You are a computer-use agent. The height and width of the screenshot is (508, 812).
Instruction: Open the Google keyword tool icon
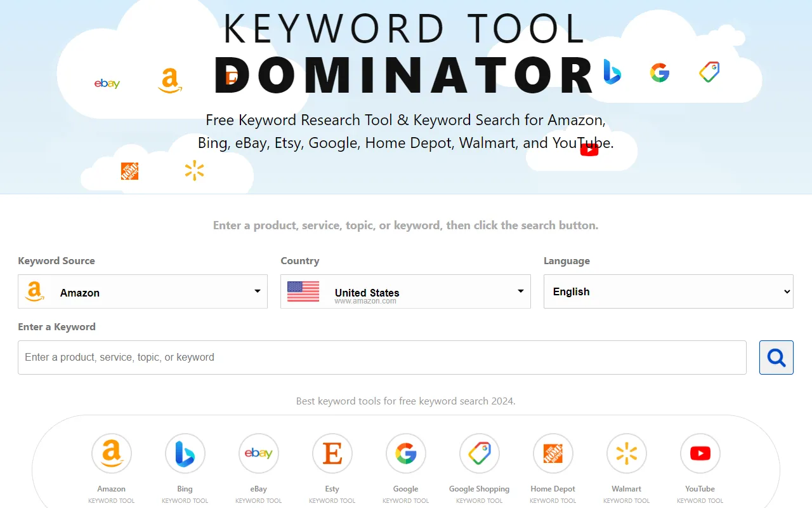pos(406,453)
